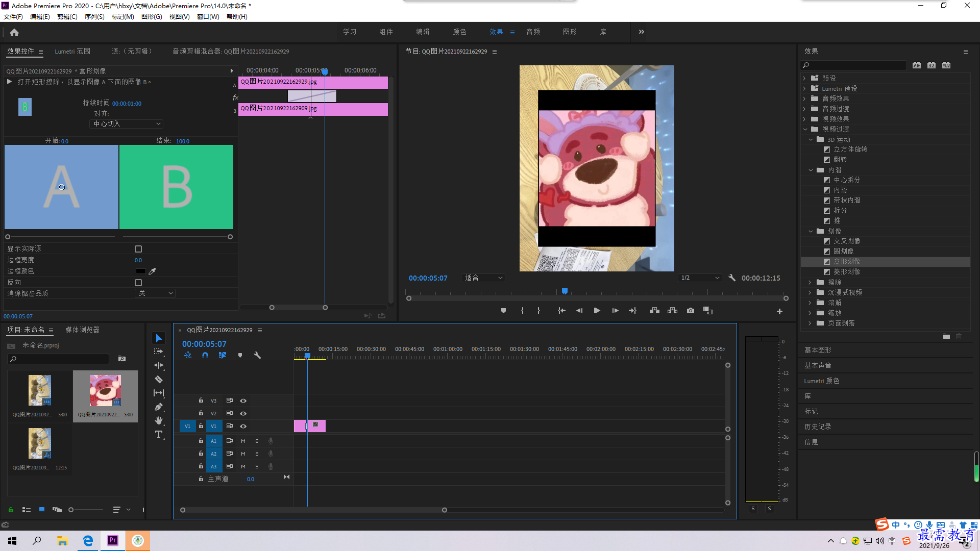The height and width of the screenshot is (551, 980).
Task: Toggle timeline Snap magnet icon
Action: pos(205,355)
